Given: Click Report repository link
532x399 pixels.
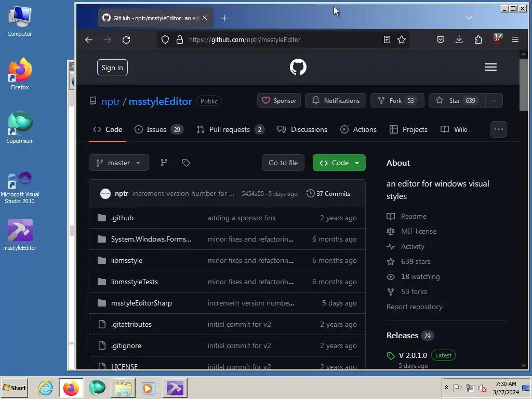Looking at the screenshot, I should [414, 307].
